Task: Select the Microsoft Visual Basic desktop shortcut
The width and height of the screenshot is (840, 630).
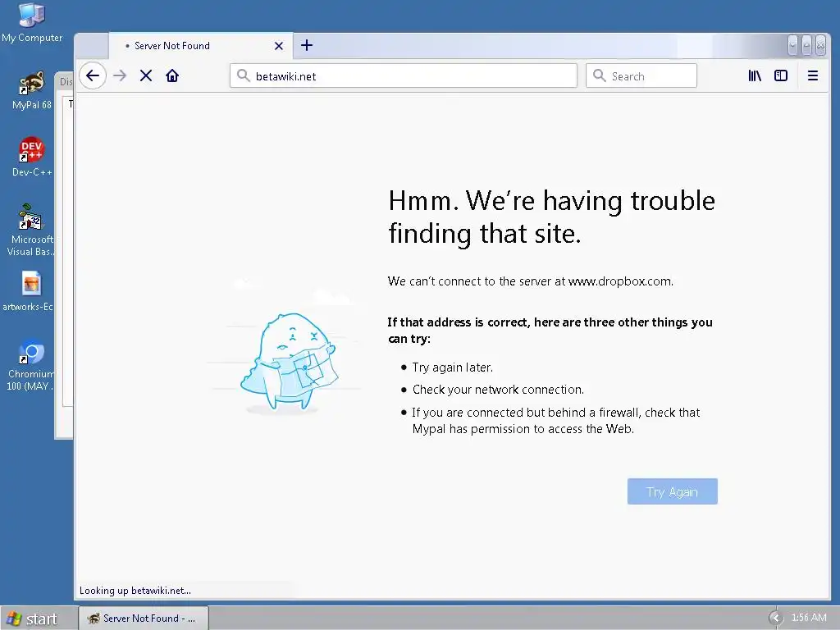Action: 32,231
